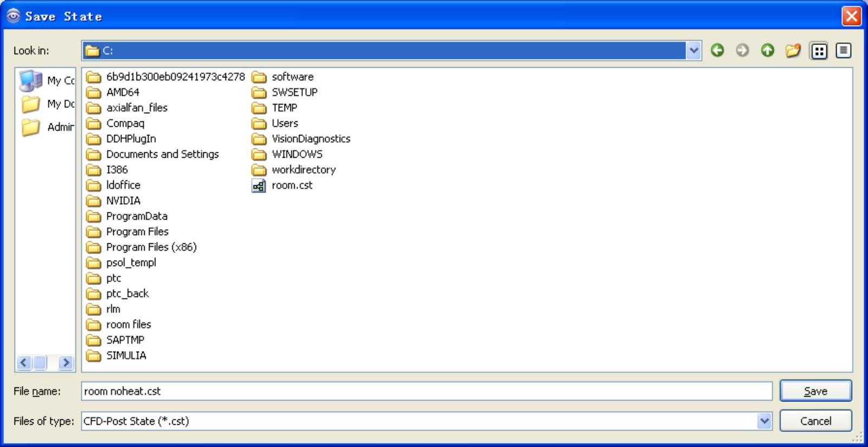Screen dimensions: 868x447
Task: Select the I386 folder icon
Action: pyautogui.click(x=94, y=170)
